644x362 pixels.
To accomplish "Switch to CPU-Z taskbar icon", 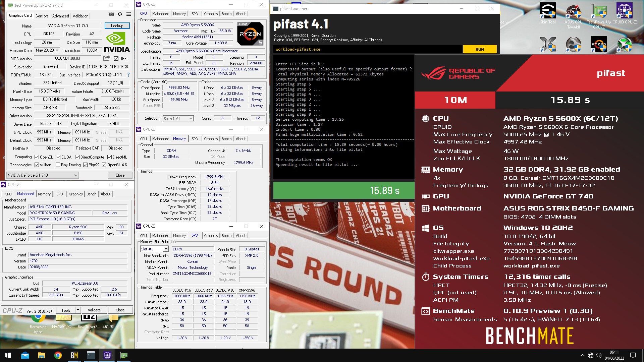I will pyautogui.click(x=107, y=355).
